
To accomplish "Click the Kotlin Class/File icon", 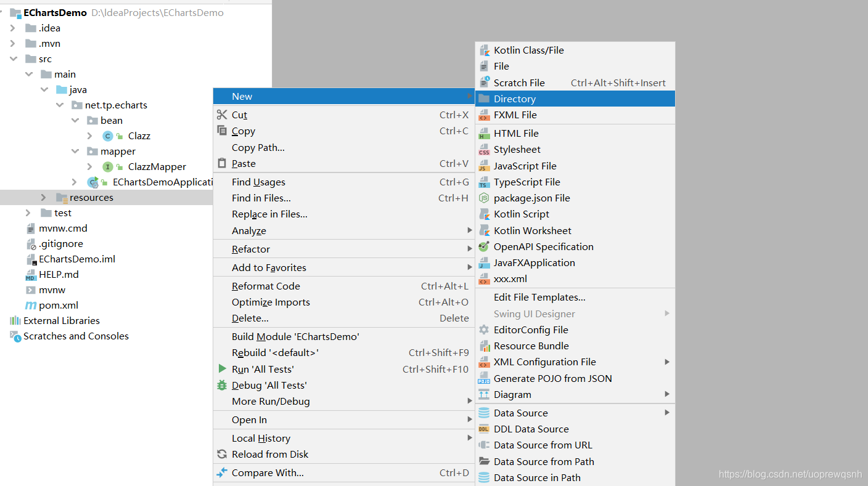I will 484,51.
